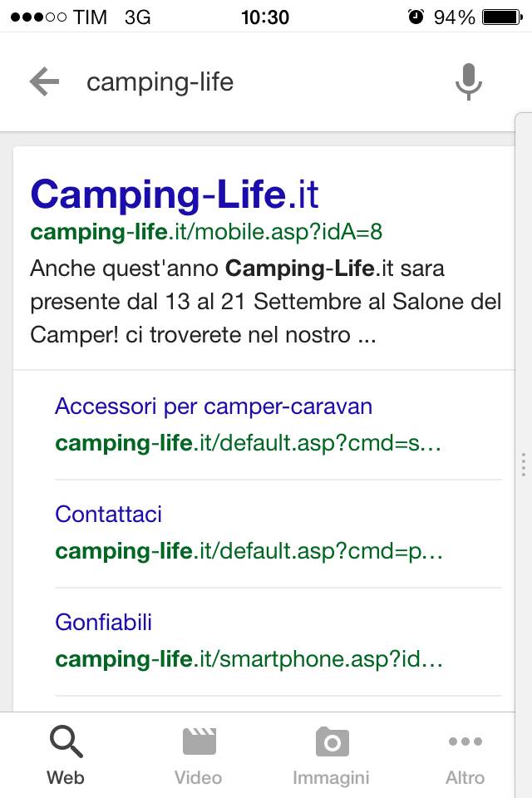This screenshot has height=798, width=532.
Task: Tap the signal strength dots indicator
Action: coord(39,17)
